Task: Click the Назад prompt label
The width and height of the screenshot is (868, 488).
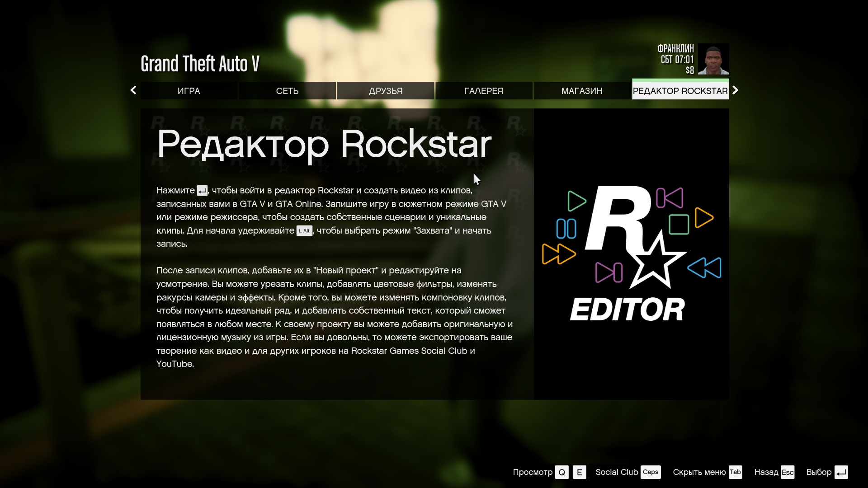Action: click(x=766, y=472)
